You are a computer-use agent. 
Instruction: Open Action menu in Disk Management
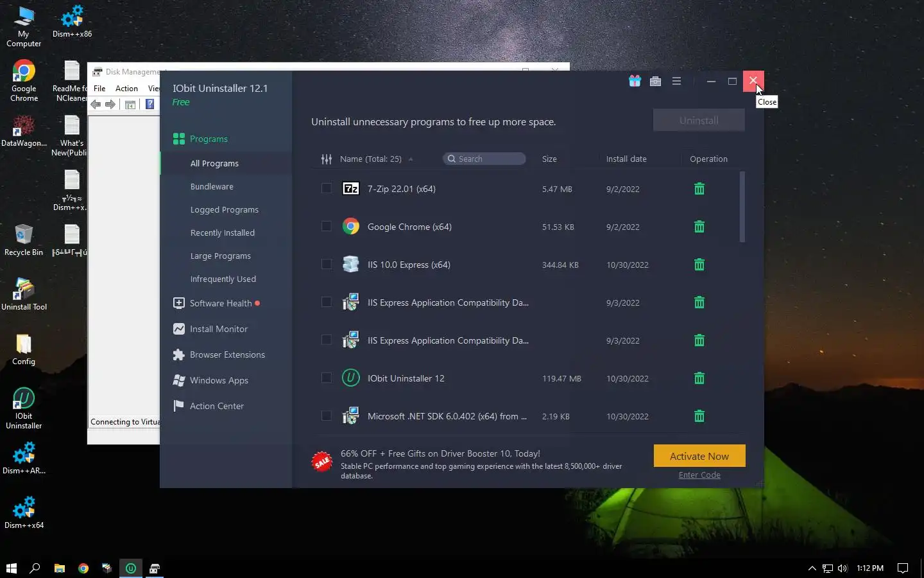pyautogui.click(x=126, y=89)
